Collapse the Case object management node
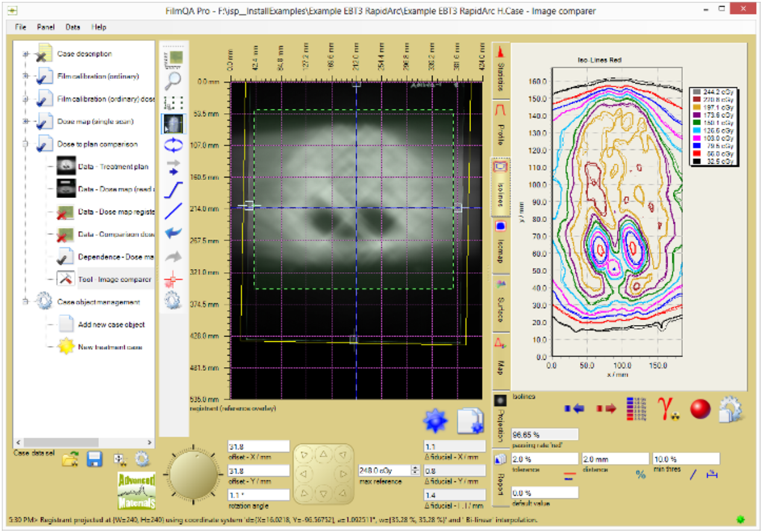 pos(25,302)
